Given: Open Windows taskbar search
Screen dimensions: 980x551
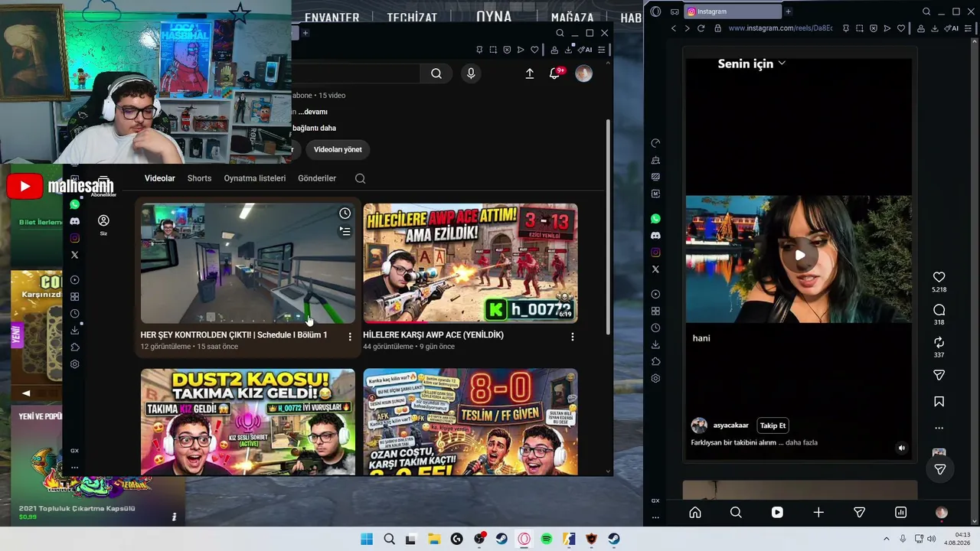Looking at the screenshot, I should point(389,539).
